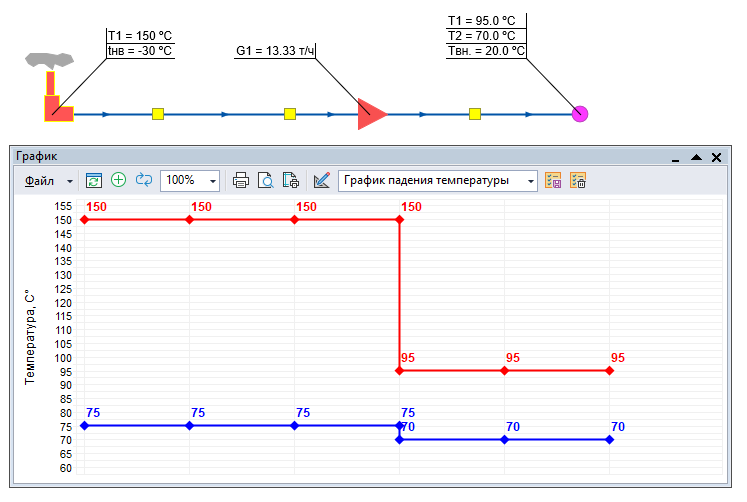Minimize the График panel
This screenshot has height=502, width=747.
676,158
